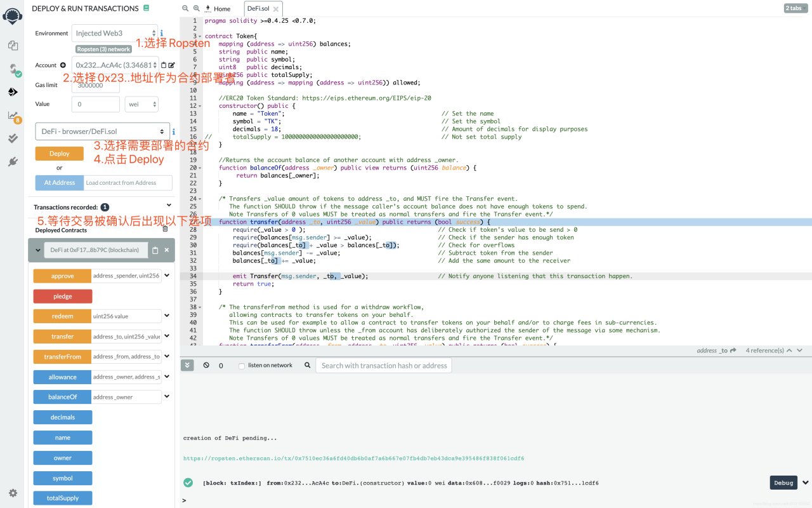Image resolution: width=812 pixels, height=508 pixels.
Task: Open the Solidity compiler sidebar icon
Action: click(13, 69)
